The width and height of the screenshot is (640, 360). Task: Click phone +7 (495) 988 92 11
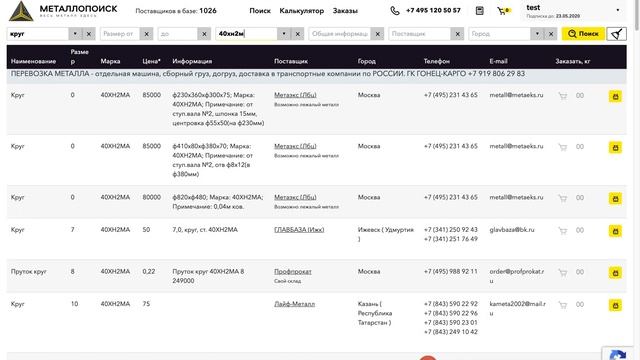pos(451,271)
